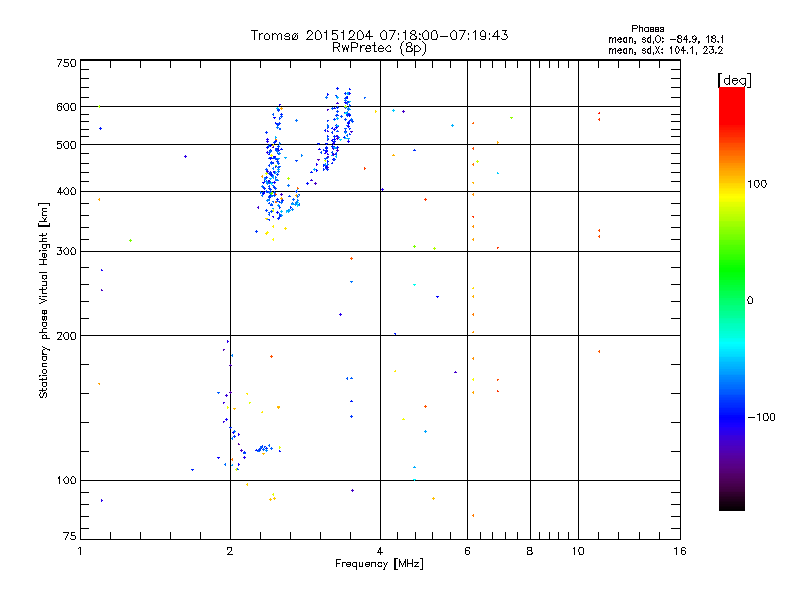Image resolution: width=800 pixels, height=600 pixels.
Task: Click the 'Stationary phase Virtual Height [km]' axis label
Action: tap(44, 300)
